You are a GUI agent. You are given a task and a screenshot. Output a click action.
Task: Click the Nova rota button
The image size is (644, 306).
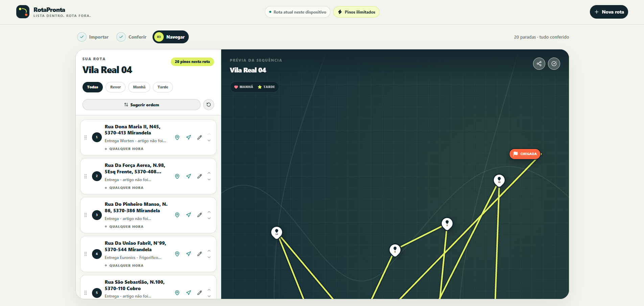coord(609,12)
